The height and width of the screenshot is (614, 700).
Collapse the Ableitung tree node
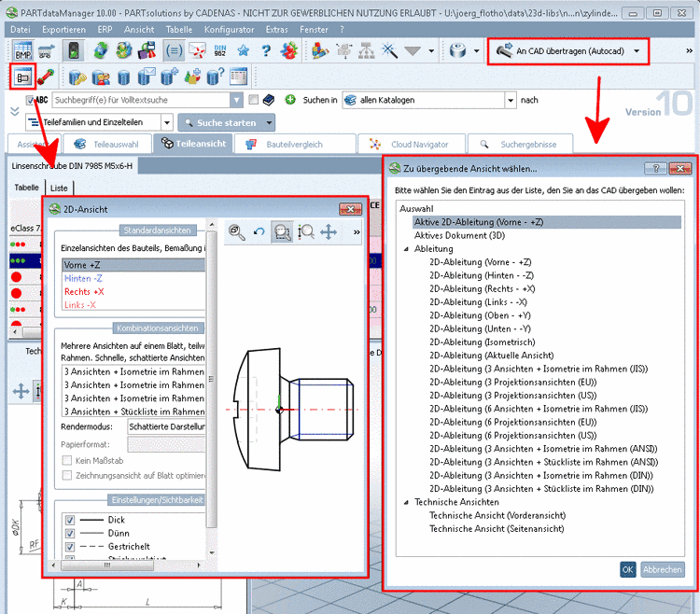coord(406,249)
